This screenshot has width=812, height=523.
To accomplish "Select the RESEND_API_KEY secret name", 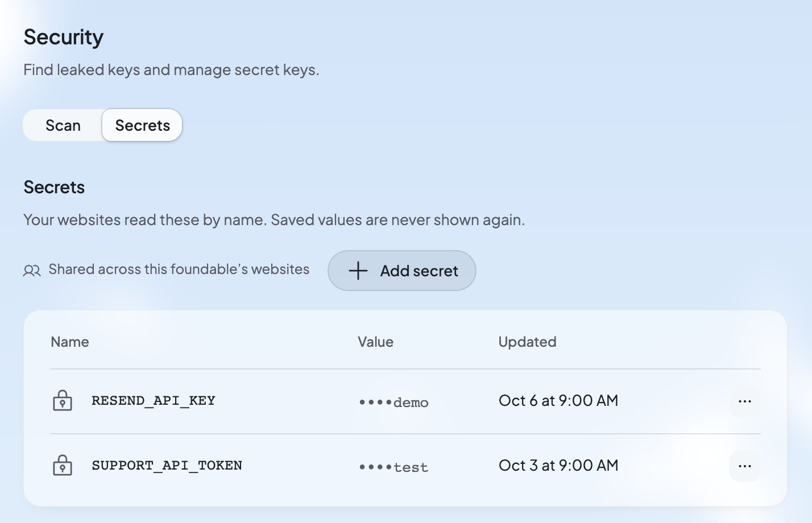I will coord(154,401).
